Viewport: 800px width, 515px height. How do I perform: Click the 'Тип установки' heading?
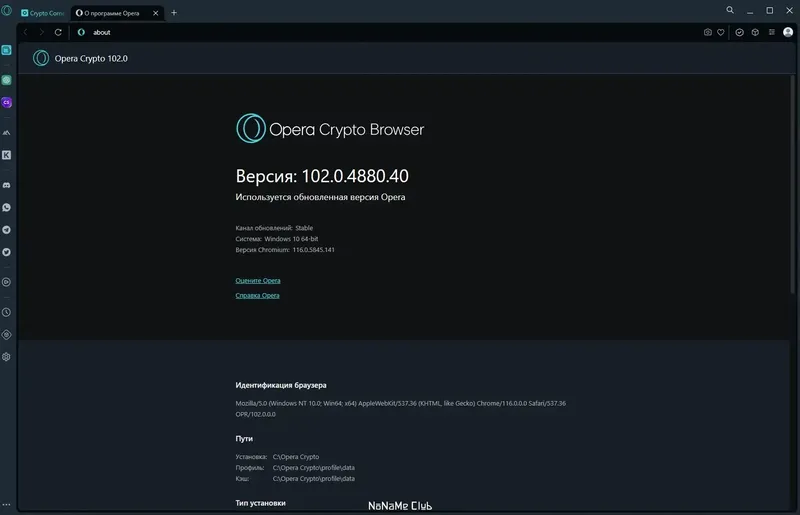coord(260,503)
